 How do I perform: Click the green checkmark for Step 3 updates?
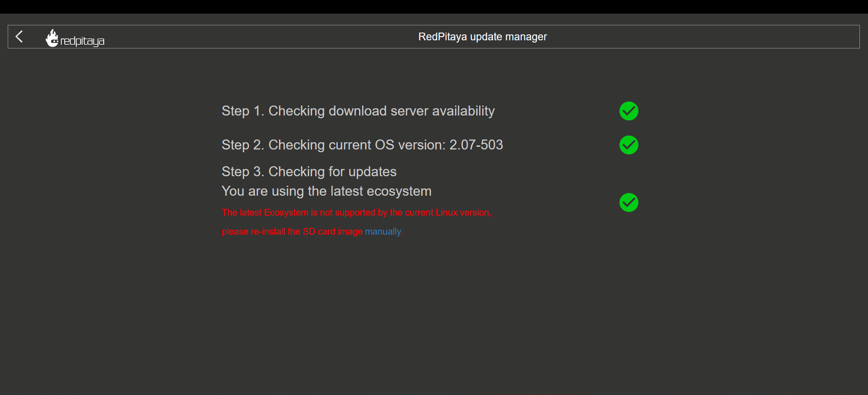[x=628, y=202]
